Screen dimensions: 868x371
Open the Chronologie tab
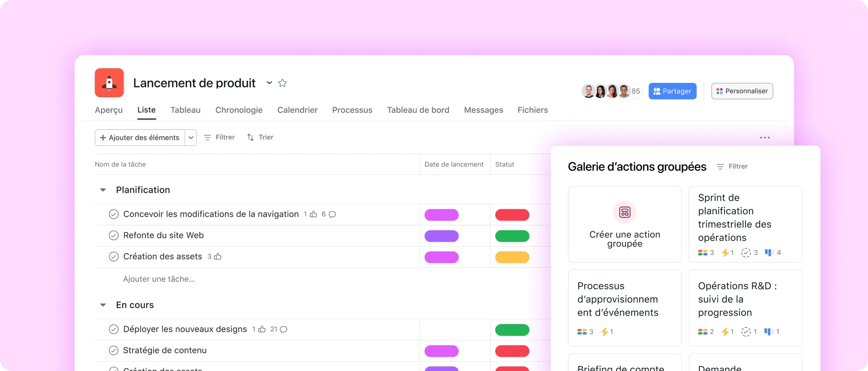pos(239,110)
